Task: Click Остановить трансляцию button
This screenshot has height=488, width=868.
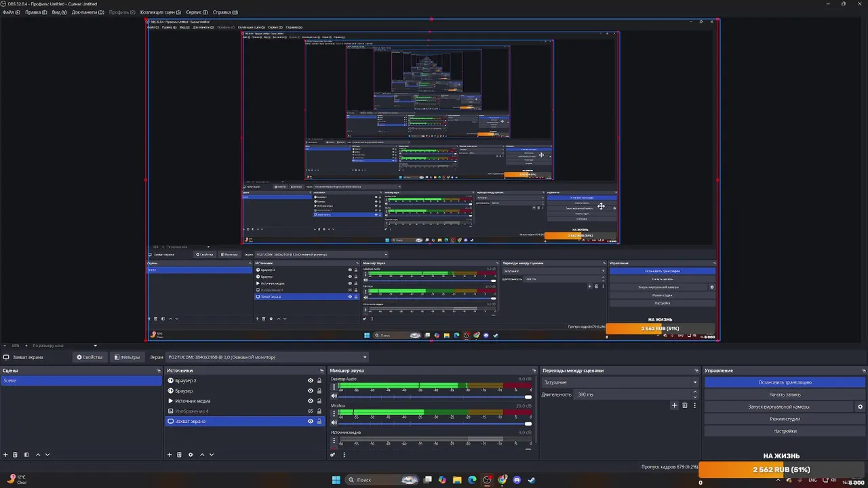Action: (x=785, y=382)
